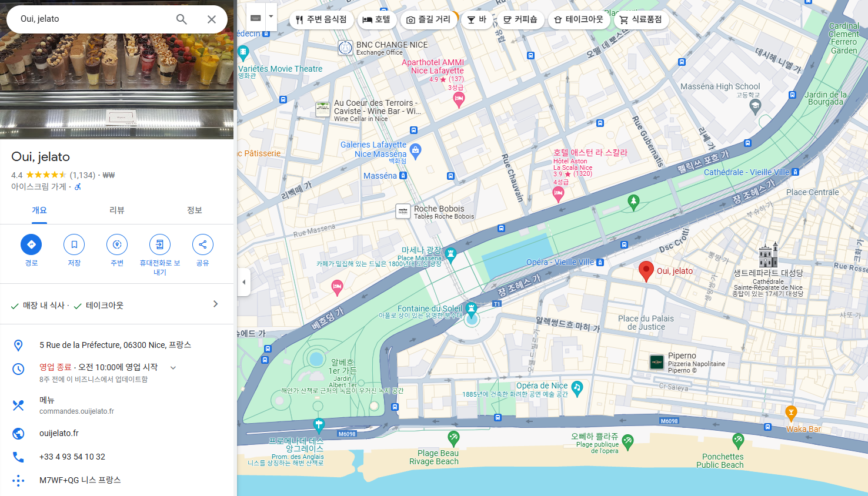Click phone number +33 4 93 54 10 32
This screenshot has width=868, height=496.
pos(72,457)
